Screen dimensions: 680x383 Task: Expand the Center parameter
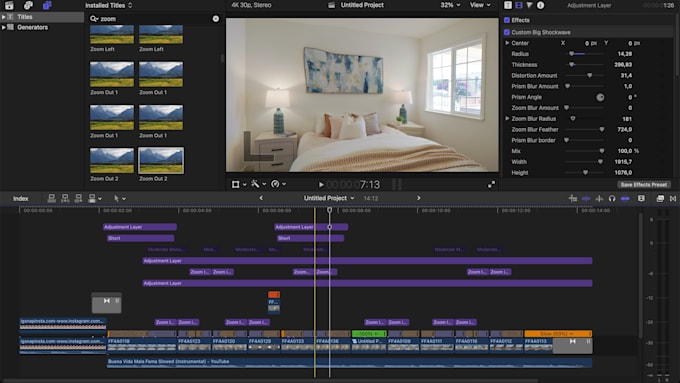point(507,43)
